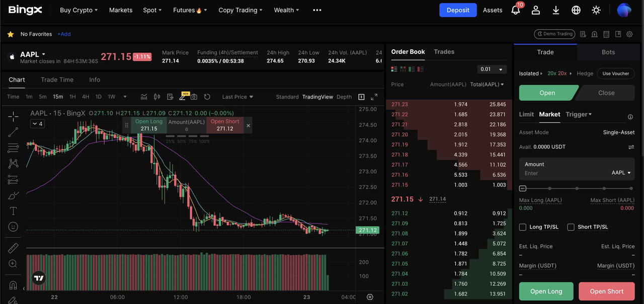This screenshot has height=304, width=644.
Task: Click the Deposit button
Action: 458,10
